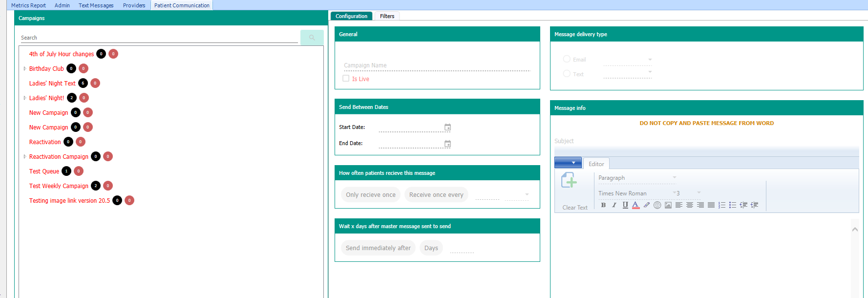This screenshot has width=868, height=298.
Task: Select the Text delivery radio button
Action: (567, 74)
